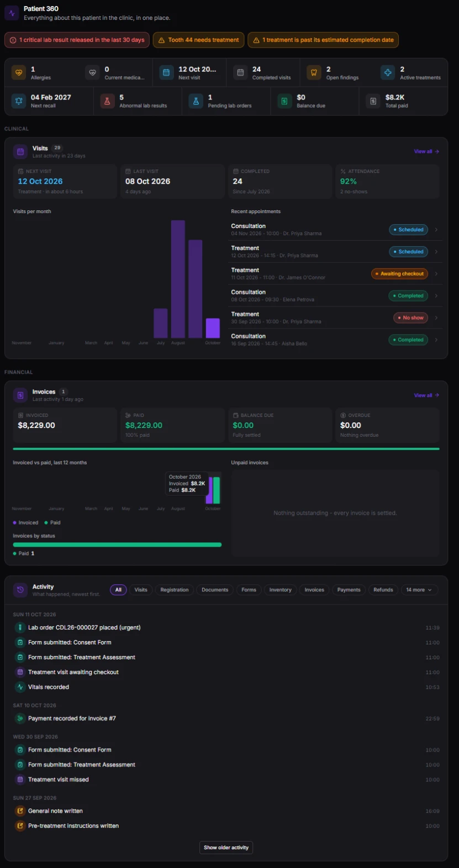Open the 08 Oct 2026 Consultation row chevron

(436, 296)
